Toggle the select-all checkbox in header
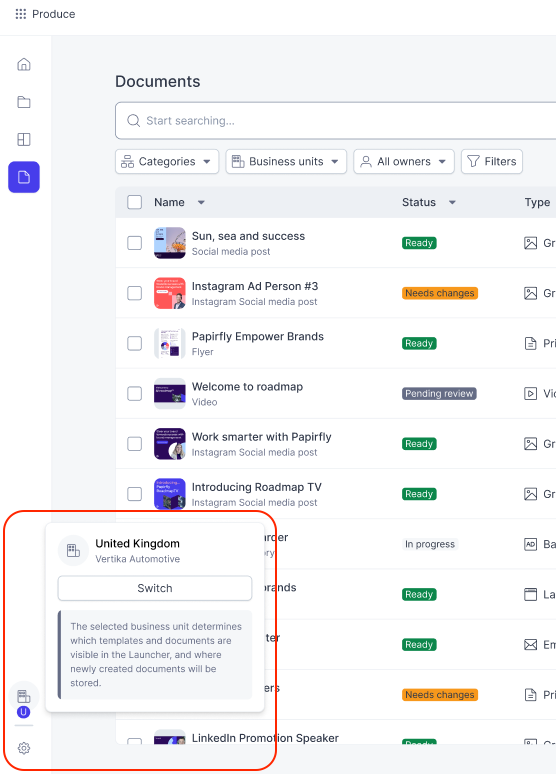 tap(134, 202)
